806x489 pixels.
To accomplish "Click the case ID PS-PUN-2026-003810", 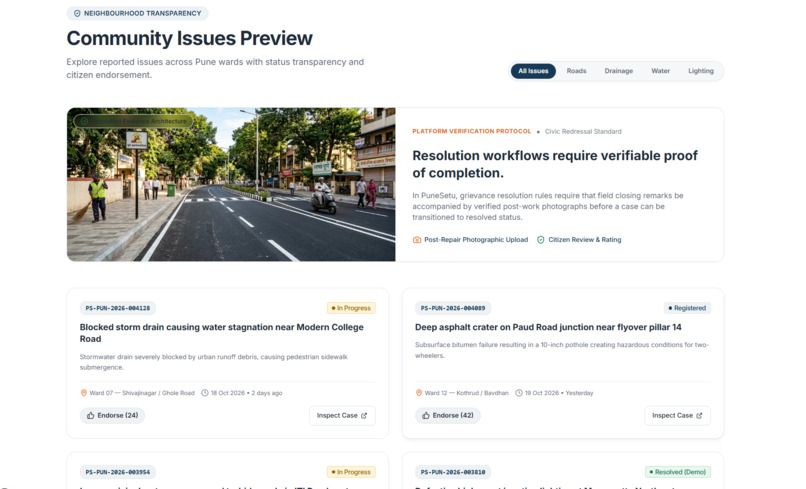I will (453, 472).
